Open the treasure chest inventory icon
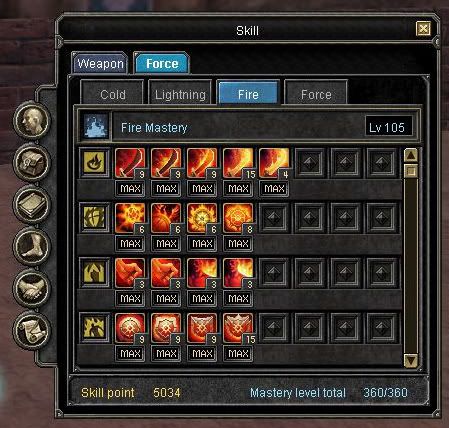The image size is (449, 428). pos(32,162)
